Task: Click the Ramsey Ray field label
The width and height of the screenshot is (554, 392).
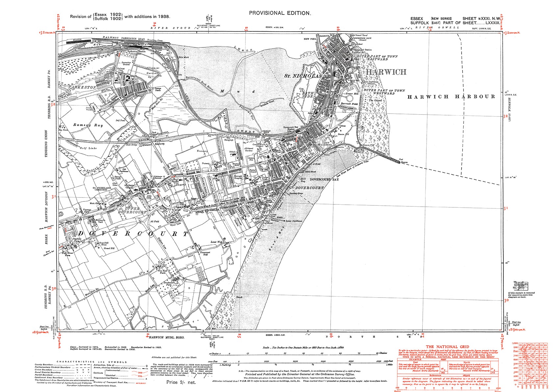Action: coord(88,125)
